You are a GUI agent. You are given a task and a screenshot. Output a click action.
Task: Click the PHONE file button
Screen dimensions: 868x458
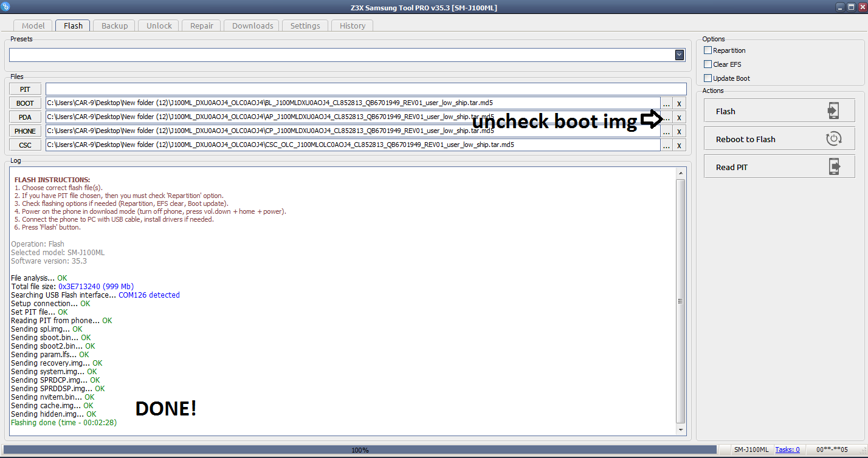tap(25, 131)
